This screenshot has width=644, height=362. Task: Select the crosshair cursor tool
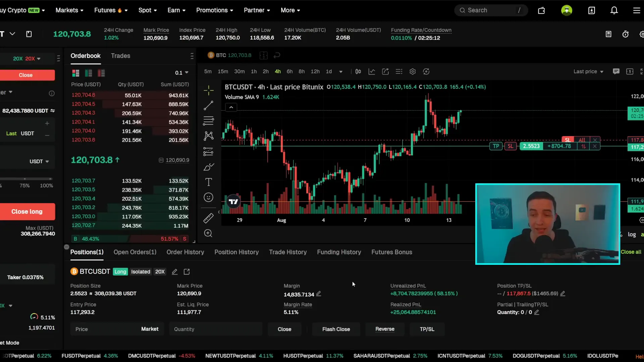point(208,90)
